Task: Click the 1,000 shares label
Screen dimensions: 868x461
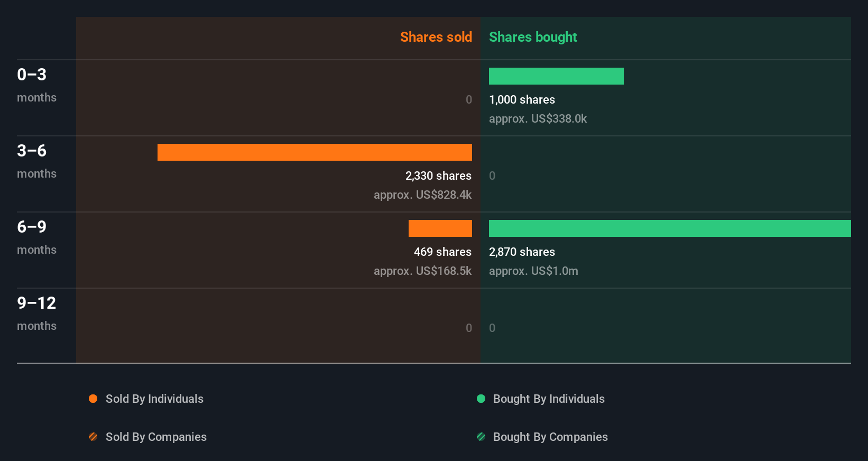Action: 522,99
